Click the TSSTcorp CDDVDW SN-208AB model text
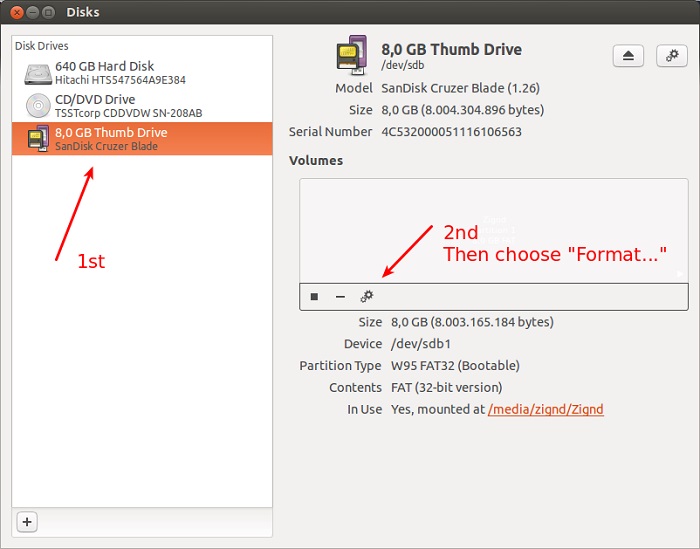 [x=129, y=113]
